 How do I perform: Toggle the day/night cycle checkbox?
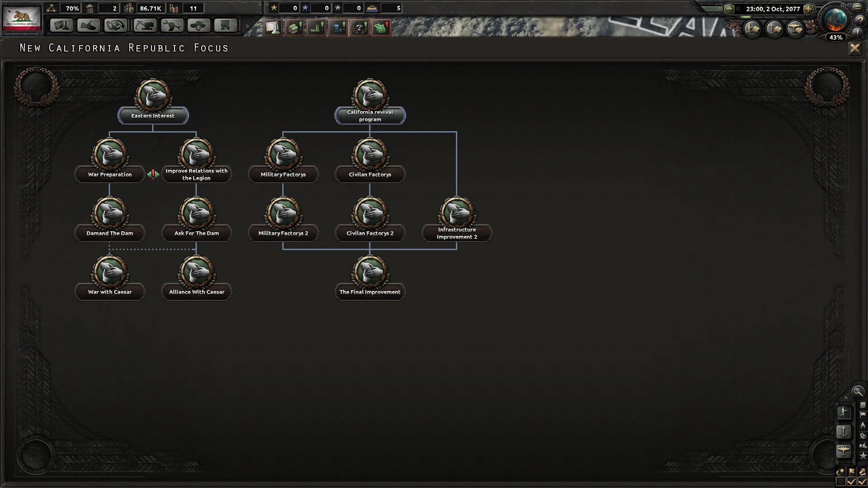[x=841, y=482]
